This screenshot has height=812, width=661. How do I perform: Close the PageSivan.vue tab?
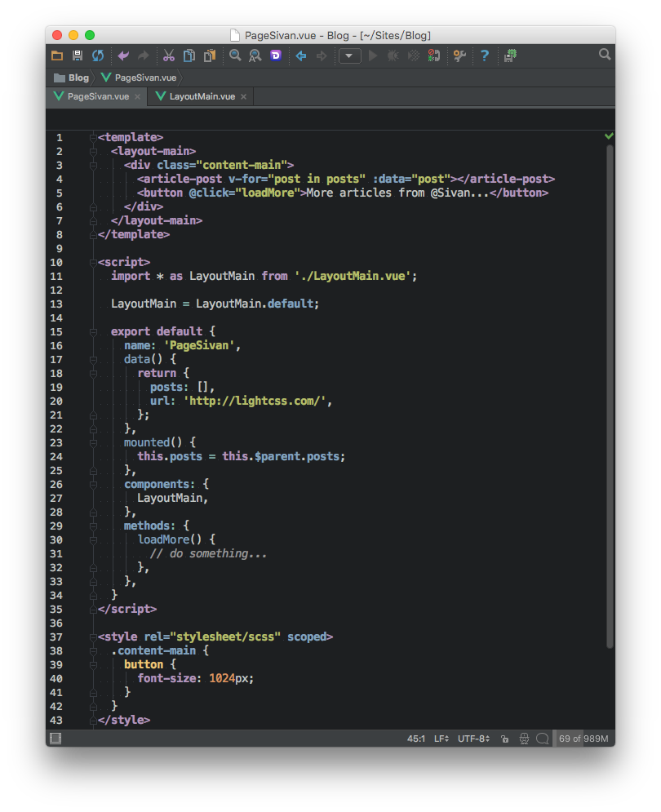(x=138, y=96)
